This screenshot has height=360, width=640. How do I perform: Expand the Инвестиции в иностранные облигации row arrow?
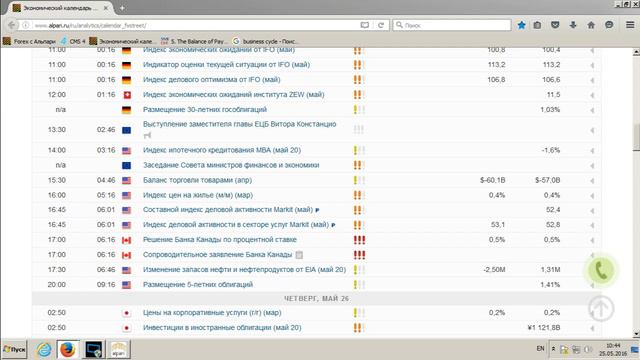(591, 328)
